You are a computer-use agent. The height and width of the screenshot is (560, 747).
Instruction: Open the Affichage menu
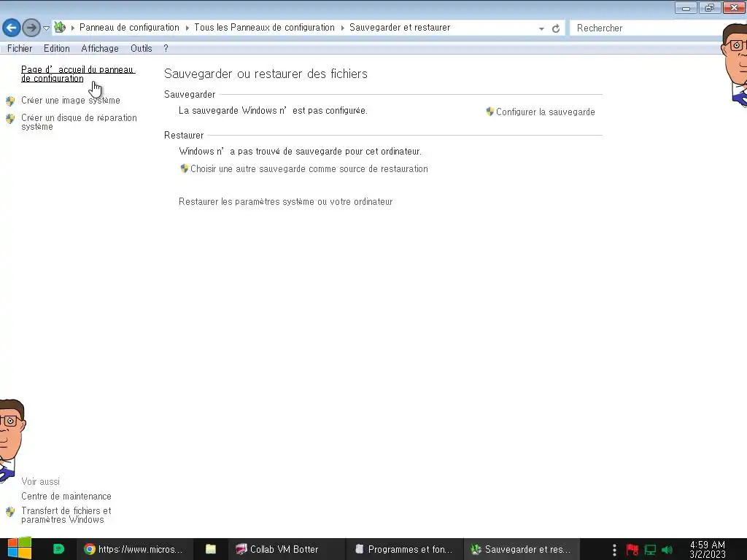tap(100, 48)
